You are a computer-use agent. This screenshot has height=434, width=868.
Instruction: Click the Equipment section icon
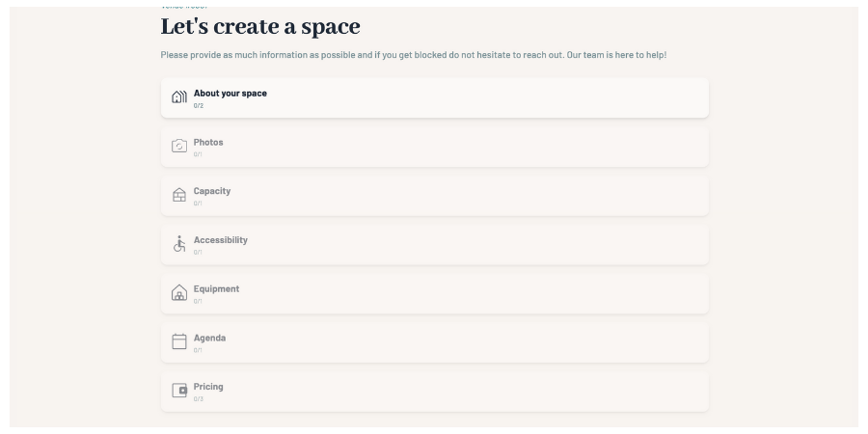[178, 293]
